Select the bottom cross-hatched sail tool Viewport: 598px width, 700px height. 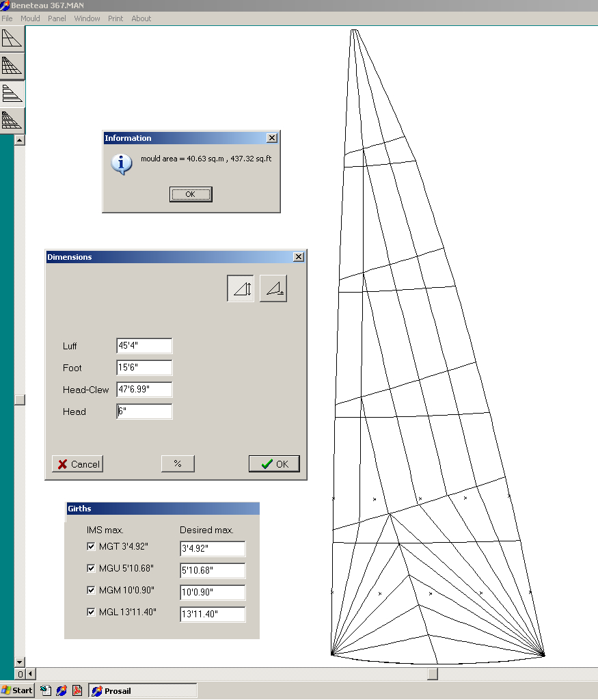[x=12, y=120]
